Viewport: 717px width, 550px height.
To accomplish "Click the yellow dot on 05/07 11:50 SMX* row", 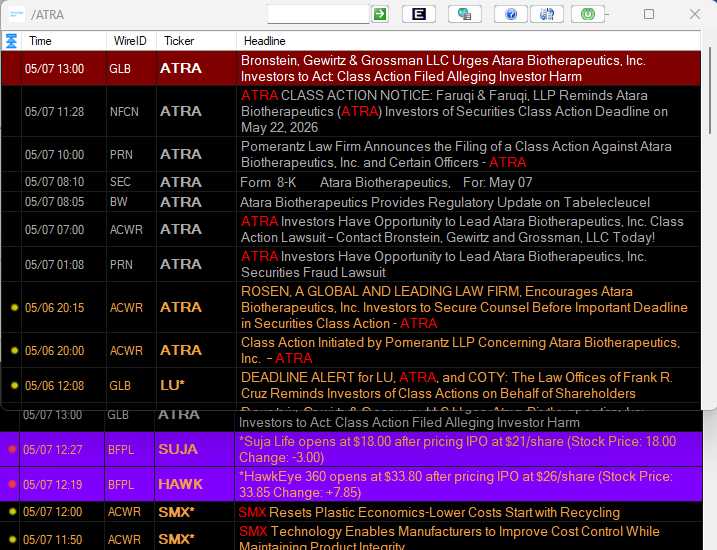I will 12,539.
